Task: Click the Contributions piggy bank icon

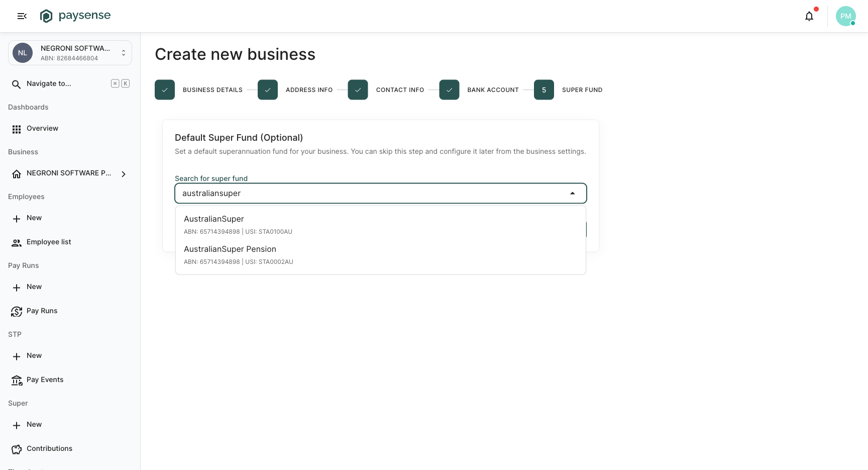Action: click(17, 449)
